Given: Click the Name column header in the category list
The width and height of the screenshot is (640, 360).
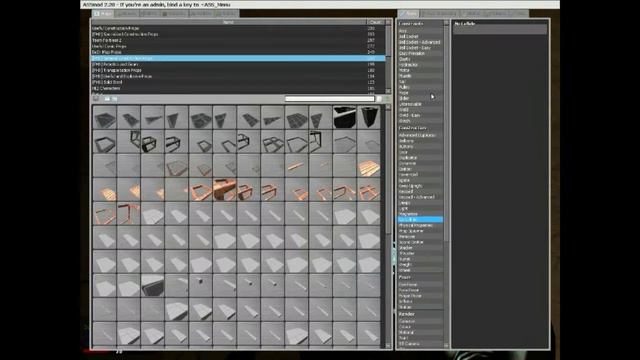Looking at the screenshot, I should pyautogui.click(x=229, y=22).
